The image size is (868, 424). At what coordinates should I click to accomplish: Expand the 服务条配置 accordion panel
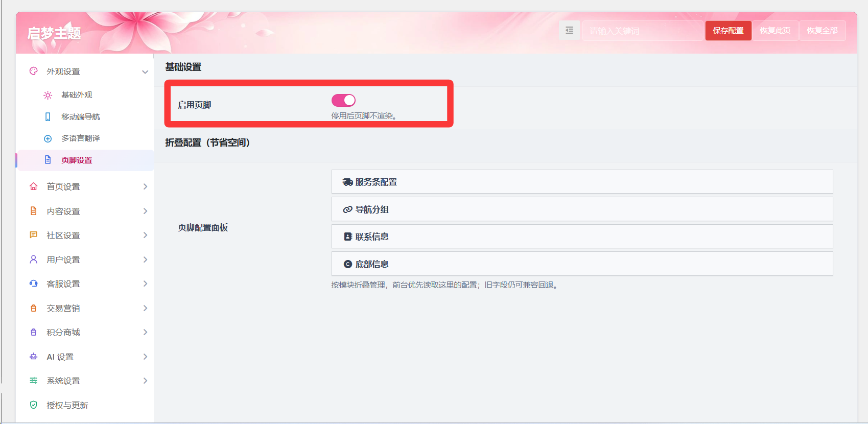582,182
